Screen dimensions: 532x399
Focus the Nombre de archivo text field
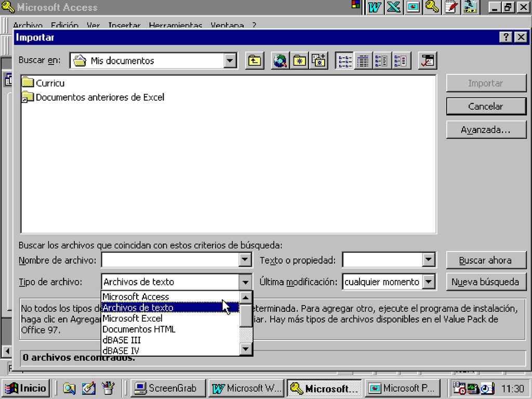pos(170,260)
